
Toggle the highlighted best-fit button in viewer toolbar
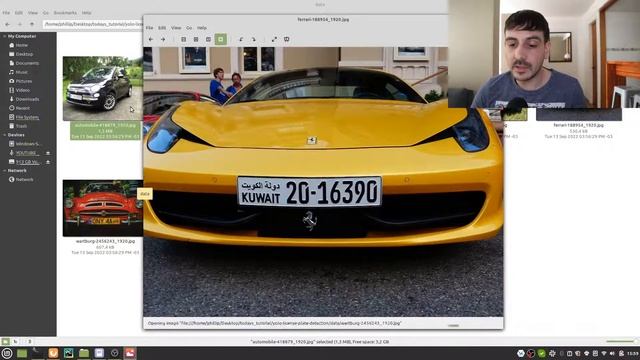221,39
